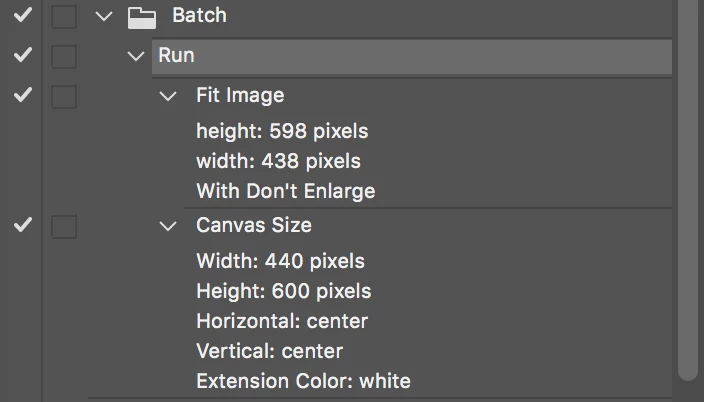Select the Batch set name
The width and height of the screenshot is (704, 402).
(x=199, y=15)
